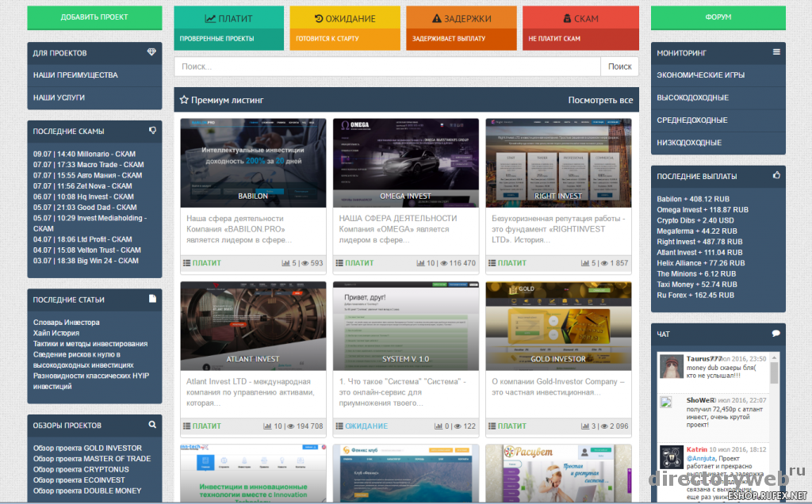
Task: Click the list icon beside SYSTEM V. 1.0 ОЖИДАНИЕ status
Action: (339, 426)
